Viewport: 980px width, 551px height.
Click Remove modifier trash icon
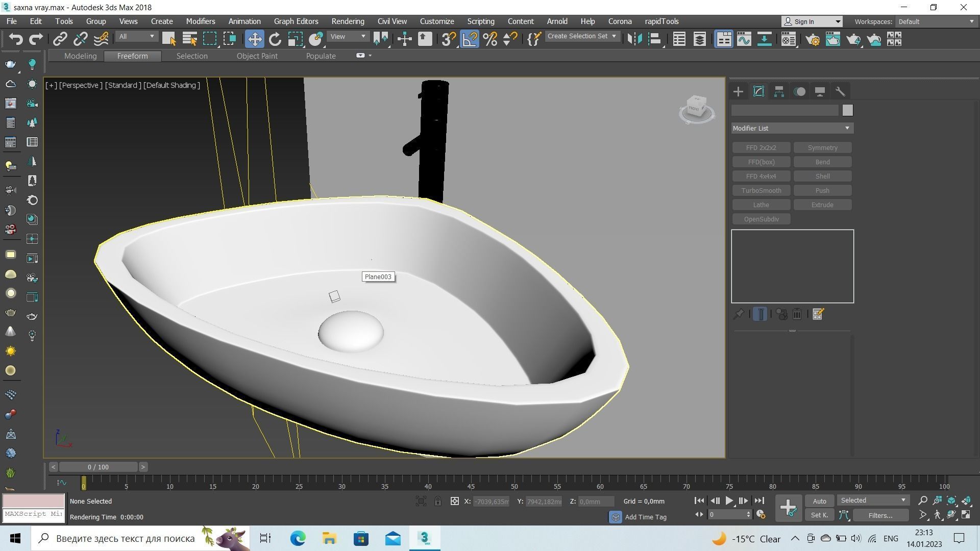[797, 314]
